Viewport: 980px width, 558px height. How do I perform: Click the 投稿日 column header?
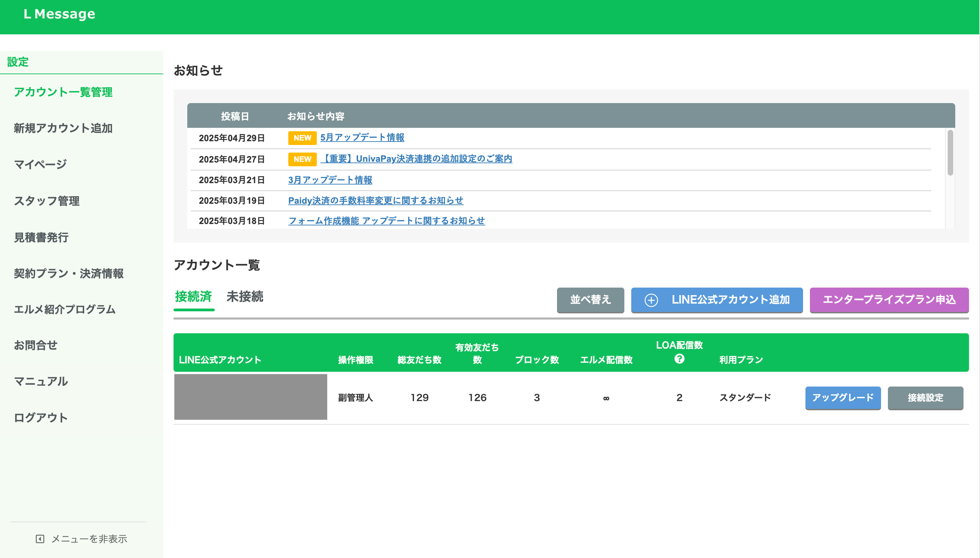click(x=235, y=116)
